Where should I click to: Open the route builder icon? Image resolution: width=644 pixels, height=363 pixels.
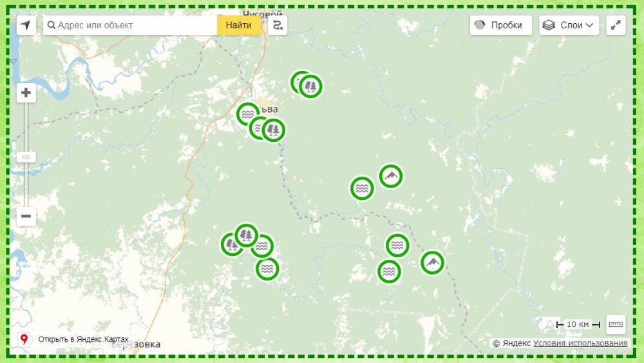pos(278,25)
